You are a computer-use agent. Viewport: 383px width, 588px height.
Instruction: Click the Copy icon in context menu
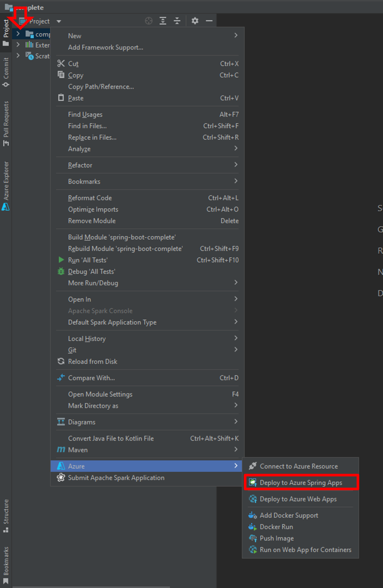point(61,75)
